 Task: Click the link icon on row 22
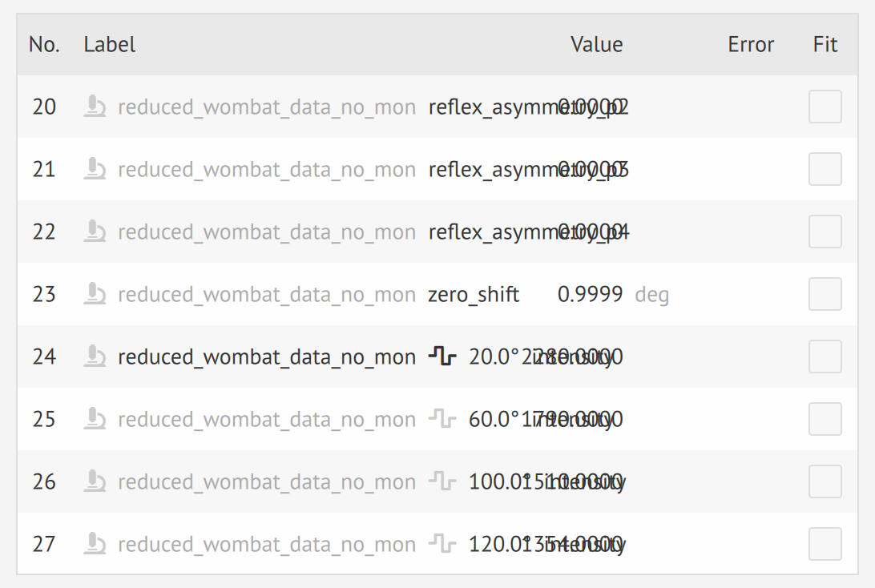(x=94, y=232)
